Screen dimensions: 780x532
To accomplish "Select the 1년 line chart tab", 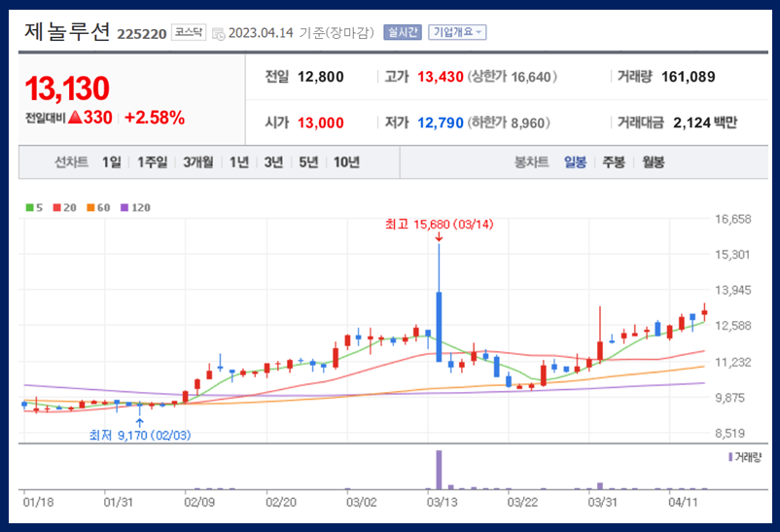I will pos(239,162).
